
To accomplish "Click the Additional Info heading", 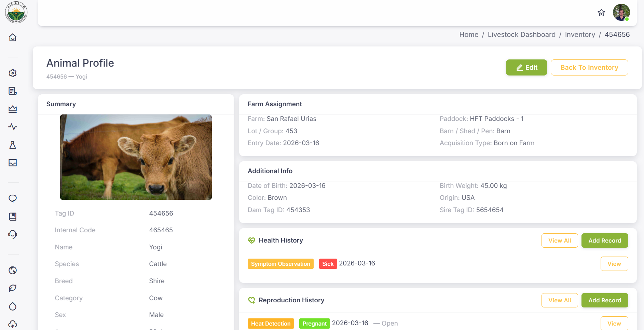I will pos(270,171).
